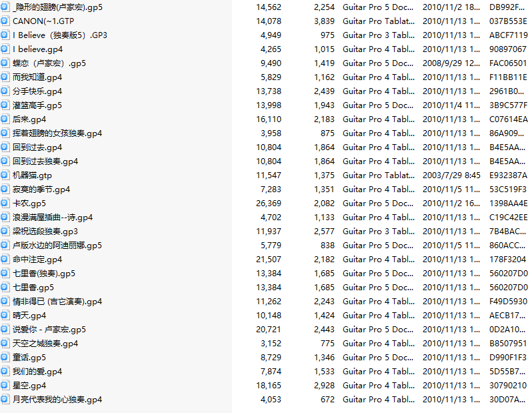Image resolution: width=532 pixels, height=413 pixels.
Task: Click the icon beside 卡农.gp5
Action: coord(5,203)
